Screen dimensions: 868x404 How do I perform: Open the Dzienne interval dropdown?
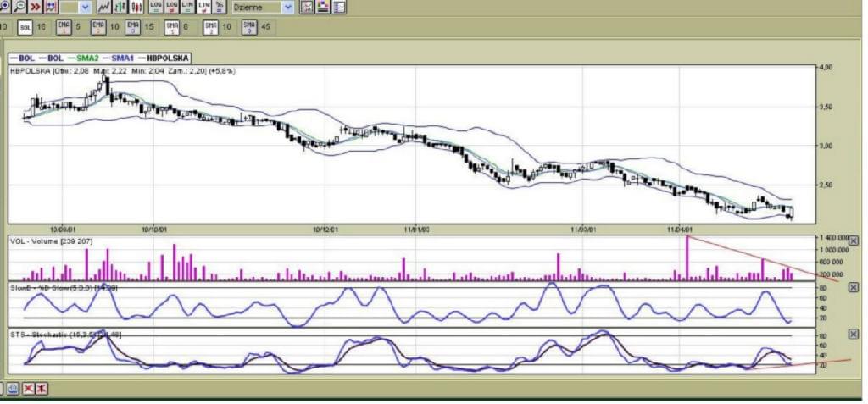click(x=287, y=7)
